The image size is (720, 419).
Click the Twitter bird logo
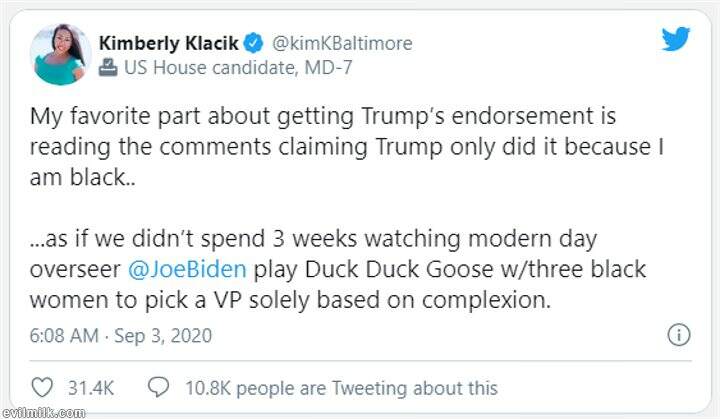pyautogui.click(x=675, y=38)
